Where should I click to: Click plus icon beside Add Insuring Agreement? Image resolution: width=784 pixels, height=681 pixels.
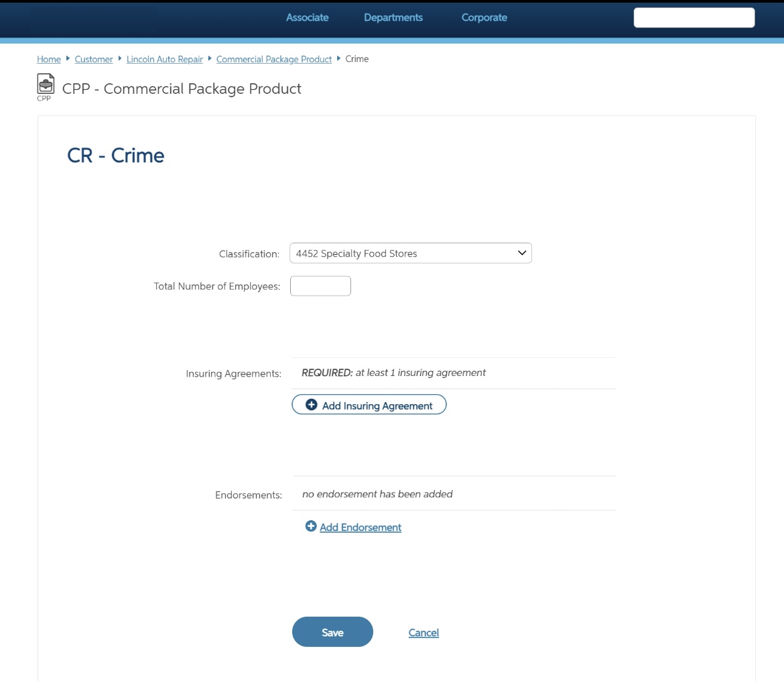pos(312,405)
